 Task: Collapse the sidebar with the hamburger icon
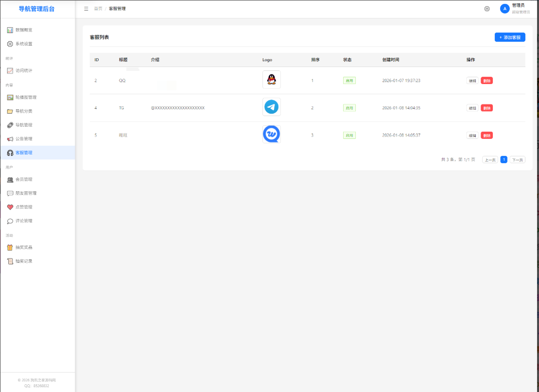pyautogui.click(x=86, y=9)
